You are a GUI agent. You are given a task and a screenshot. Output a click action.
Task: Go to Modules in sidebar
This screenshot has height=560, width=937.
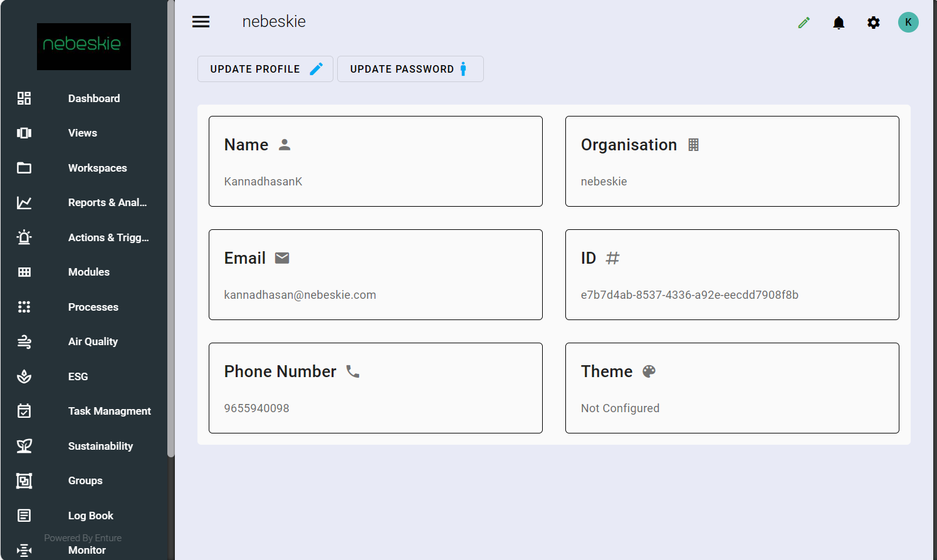point(88,272)
